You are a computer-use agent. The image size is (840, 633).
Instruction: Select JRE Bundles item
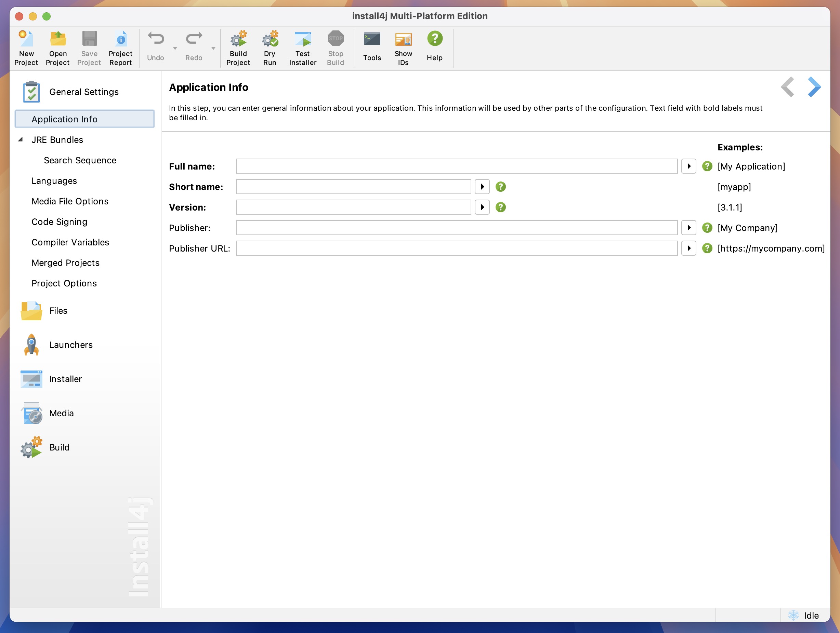pos(57,140)
